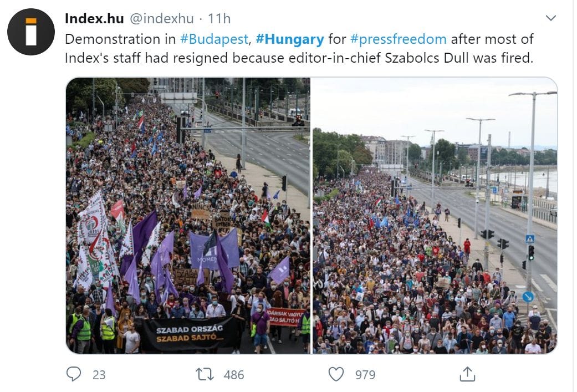The image size is (577, 392).
Task: Open left photo with protest banner
Action: [188, 215]
